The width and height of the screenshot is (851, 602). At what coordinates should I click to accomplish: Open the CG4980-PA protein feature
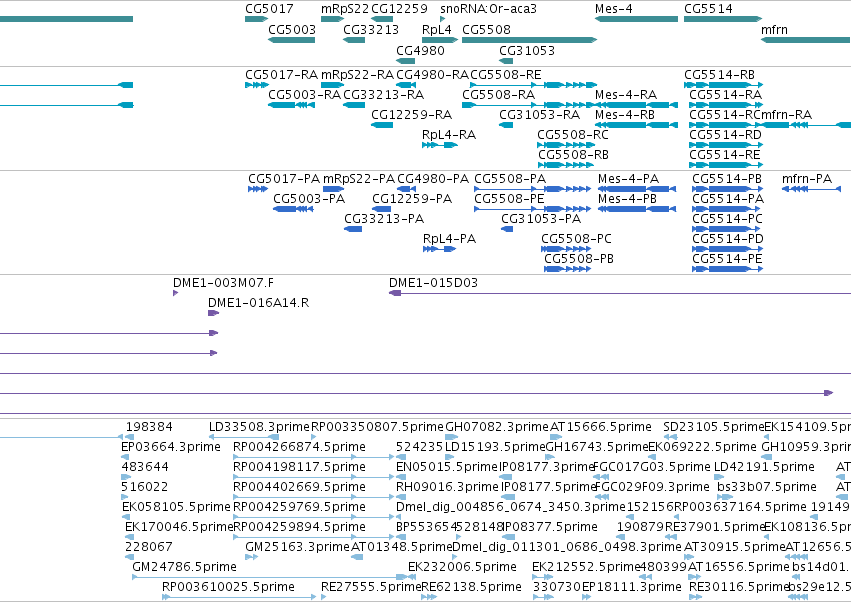tap(407, 189)
